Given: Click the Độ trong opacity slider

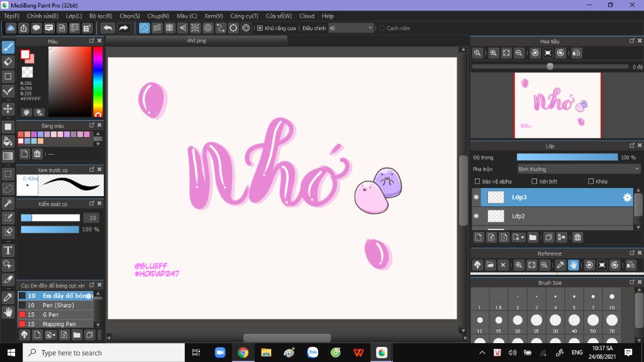Looking at the screenshot, I should click(567, 157).
